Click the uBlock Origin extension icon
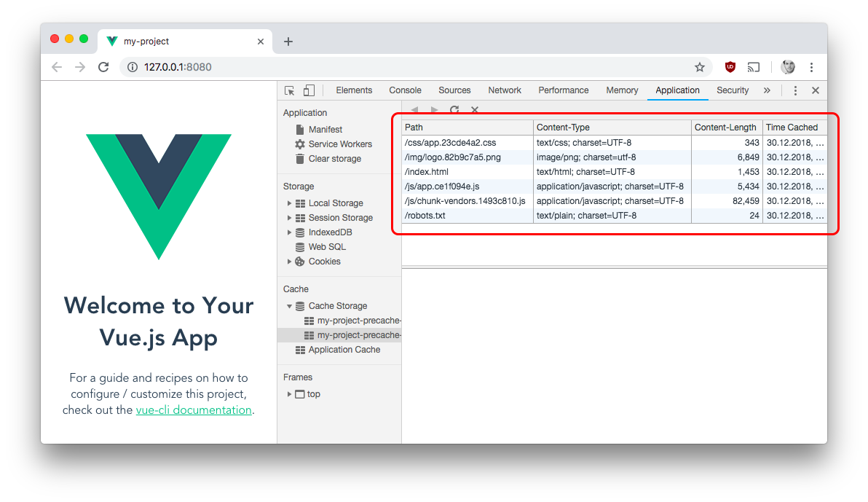 tap(730, 67)
